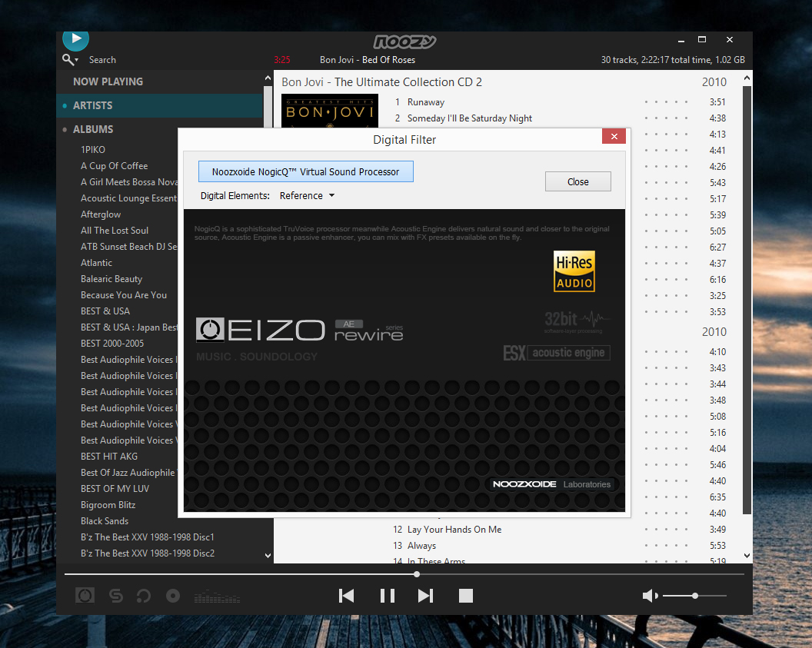Play the Lay Your Hands On Me track
The height and width of the screenshot is (648, 812).
click(x=454, y=530)
